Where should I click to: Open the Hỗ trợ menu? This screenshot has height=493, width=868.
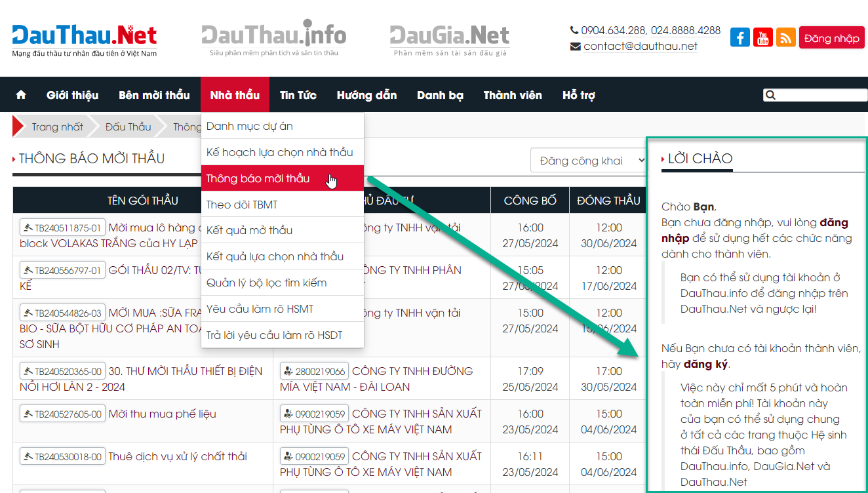(579, 95)
